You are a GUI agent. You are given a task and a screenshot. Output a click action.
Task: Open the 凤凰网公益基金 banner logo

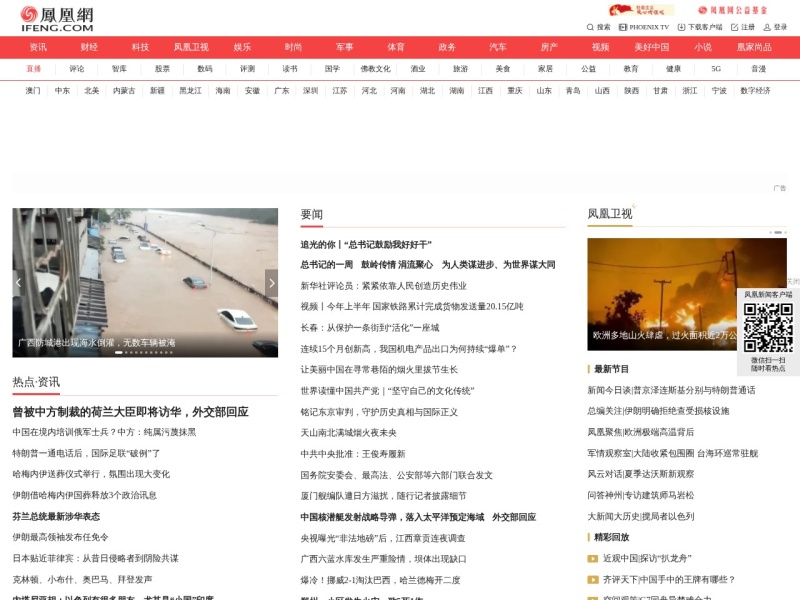coord(732,10)
